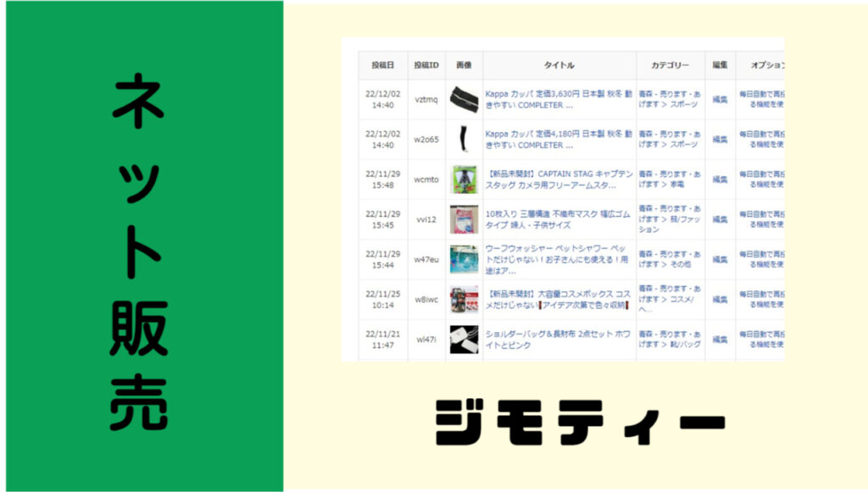The image size is (868, 492).
Task: Click the 22/12/02 14:40 date in row w2o65
Action: pyautogui.click(x=383, y=140)
